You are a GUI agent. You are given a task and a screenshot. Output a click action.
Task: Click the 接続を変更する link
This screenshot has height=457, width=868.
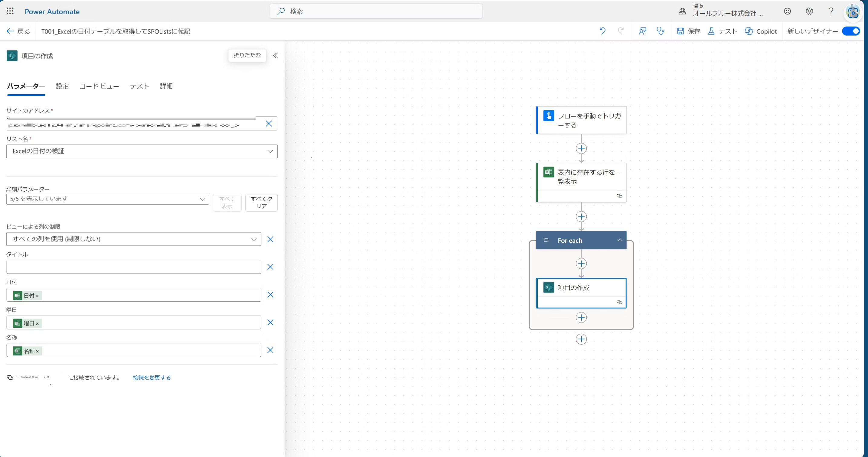[x=152, y=378]
